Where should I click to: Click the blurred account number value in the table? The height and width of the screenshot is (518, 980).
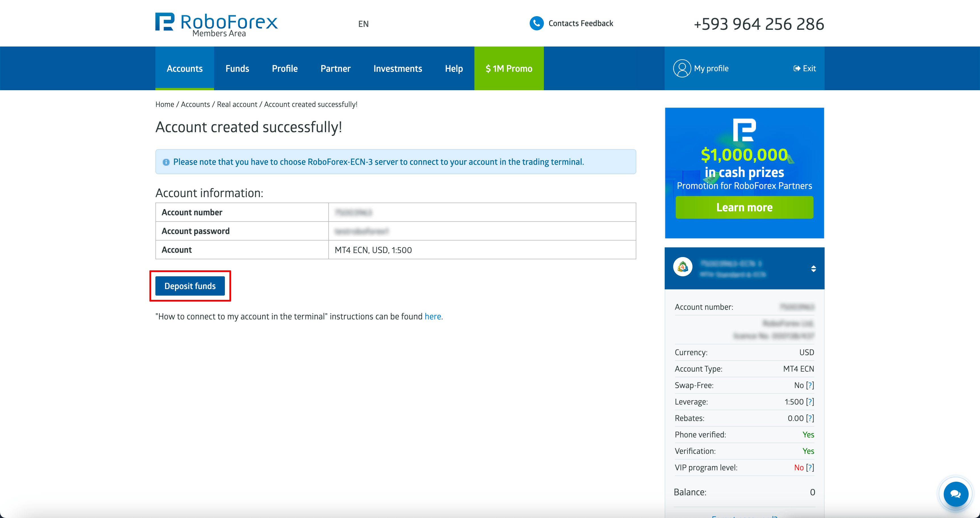pyautogui.click(x=353, y=212)
